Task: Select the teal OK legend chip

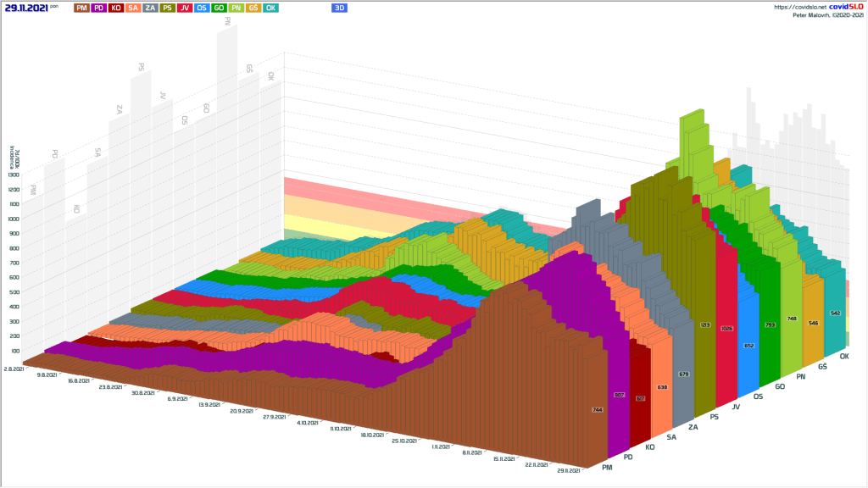Action: 270,8
